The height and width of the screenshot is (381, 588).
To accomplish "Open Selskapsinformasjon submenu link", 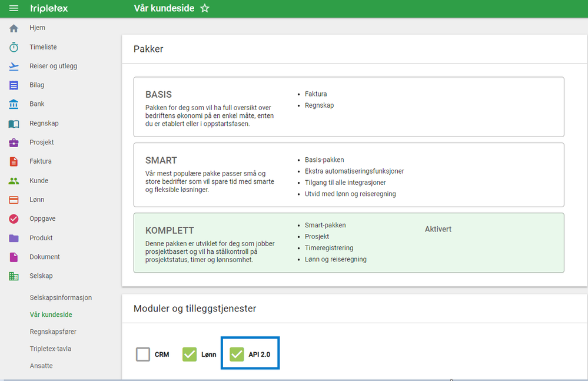I will (61, 297).
